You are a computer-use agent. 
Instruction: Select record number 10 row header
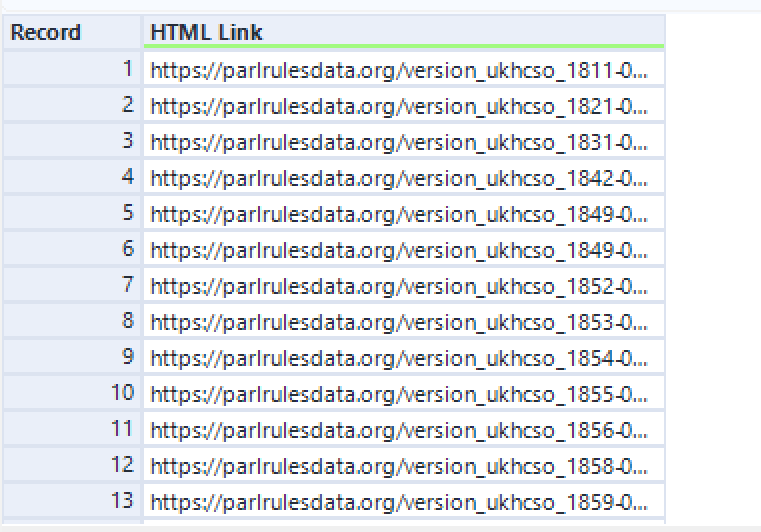coord(72,392)
